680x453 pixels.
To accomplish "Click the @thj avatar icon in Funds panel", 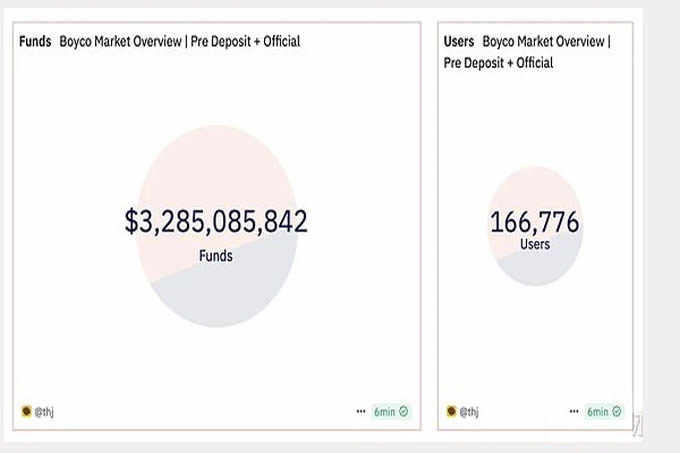I will 26,411.
